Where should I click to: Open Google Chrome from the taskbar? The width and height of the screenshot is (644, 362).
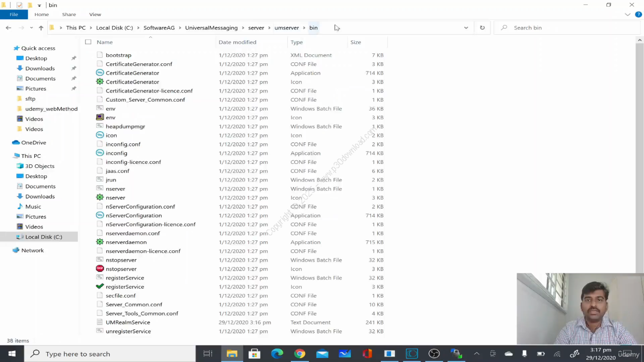click(x=299, y=353)
